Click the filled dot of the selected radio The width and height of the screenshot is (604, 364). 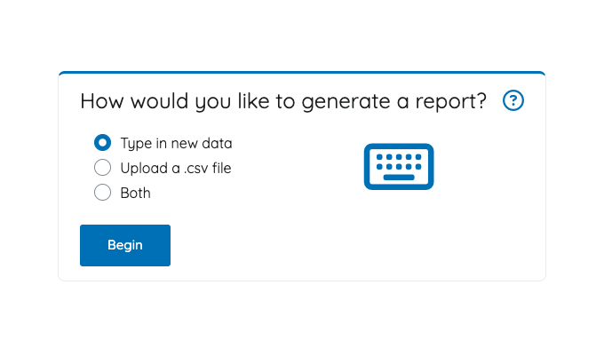[103, 142]
